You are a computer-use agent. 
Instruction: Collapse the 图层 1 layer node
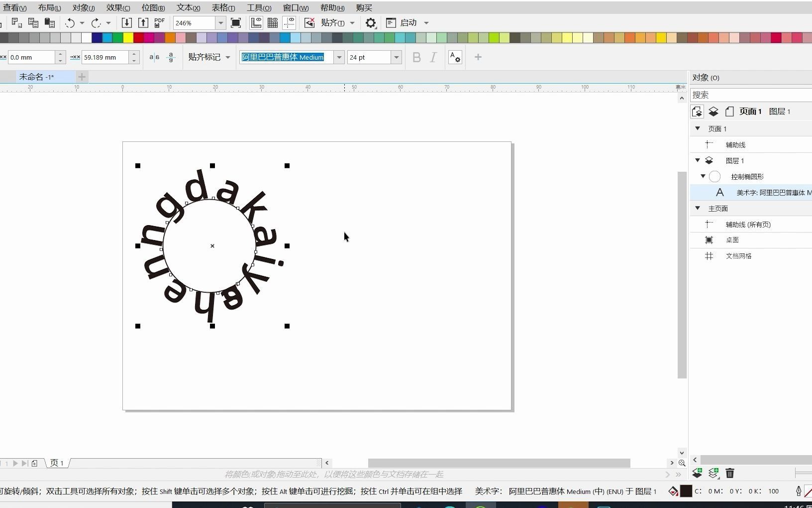point(698,160)
